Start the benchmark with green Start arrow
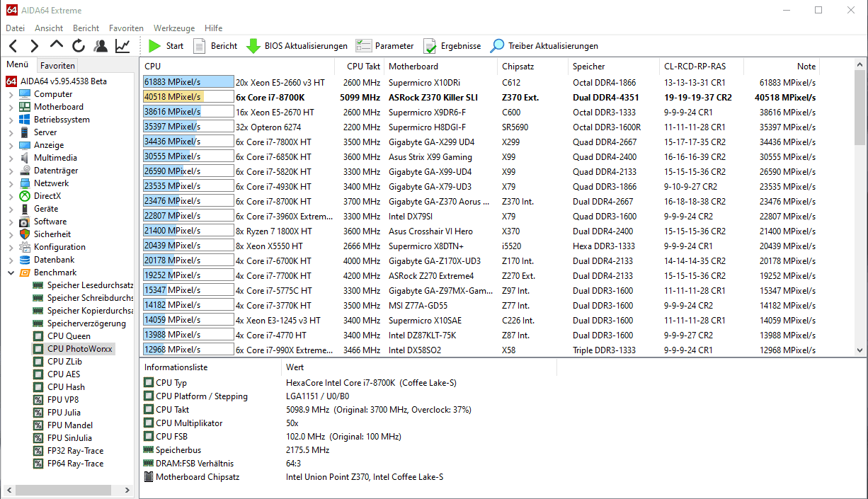Image resolution: width=868 pixels, height=499 pixels. tap(166, 46)
